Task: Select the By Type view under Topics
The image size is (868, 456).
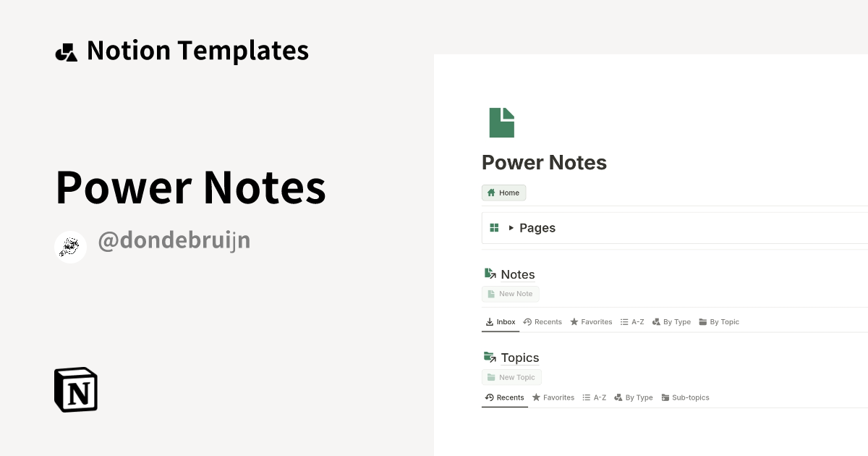Action: [x=634, y=397]
